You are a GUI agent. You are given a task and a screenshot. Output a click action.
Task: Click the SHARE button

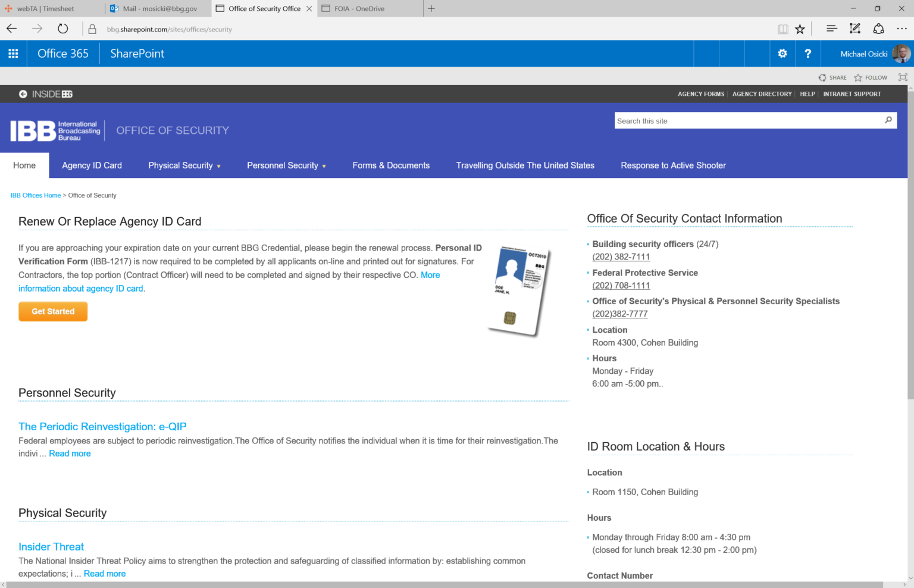pyautogui.click(x=832, y=77)
